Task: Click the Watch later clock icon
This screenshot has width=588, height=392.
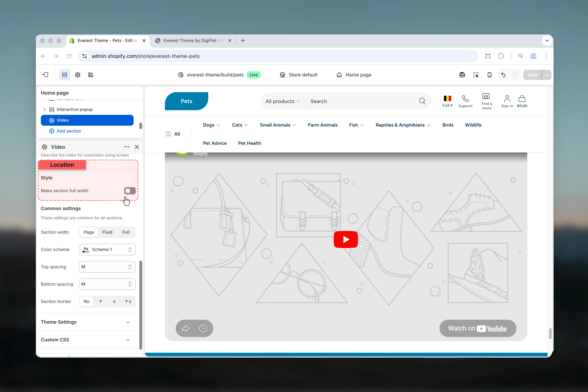Action: pos(203,328)
